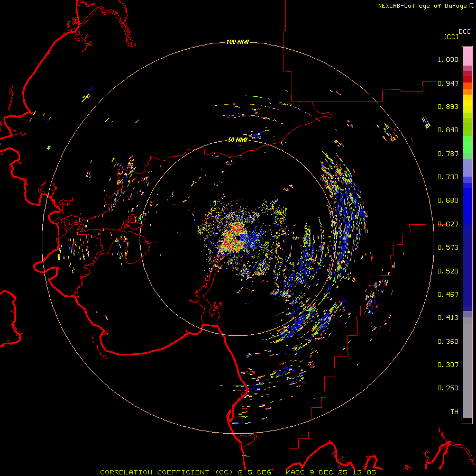Click the 0.360 scale label
Screen dimensions: 476x476
pyautogui.click(x=448, y=342)
